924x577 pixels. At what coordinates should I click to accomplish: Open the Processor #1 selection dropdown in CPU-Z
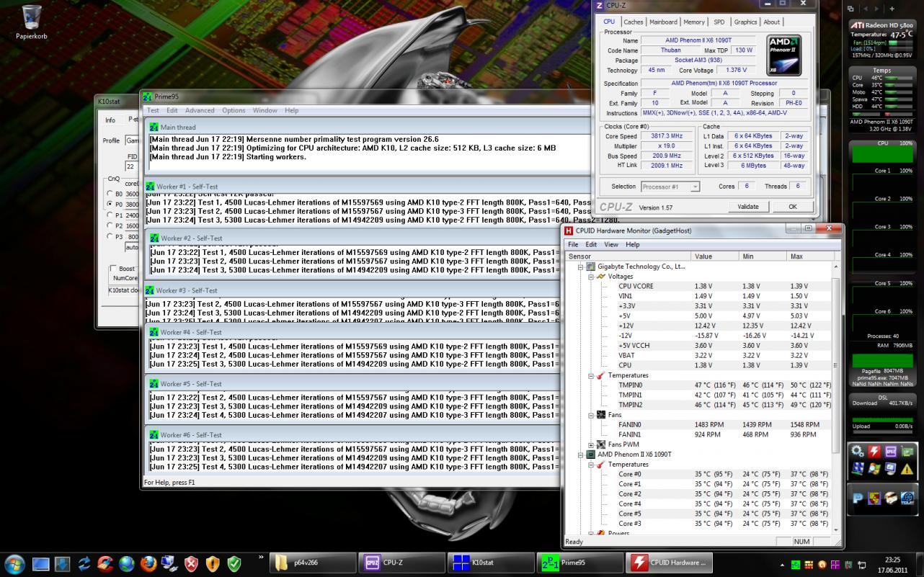[x=670, y=187]
